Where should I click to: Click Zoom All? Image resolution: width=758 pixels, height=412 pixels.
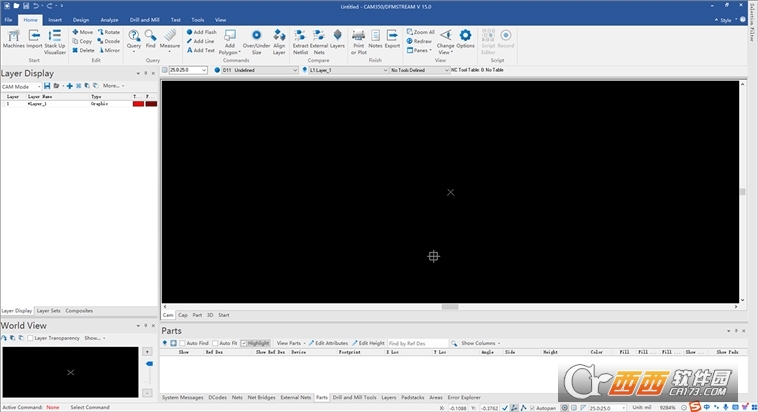pyautogui.click(x=421, y=32)
